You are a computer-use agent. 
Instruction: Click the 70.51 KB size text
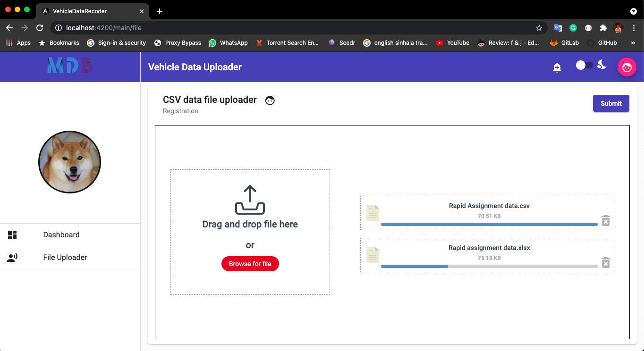489,216
